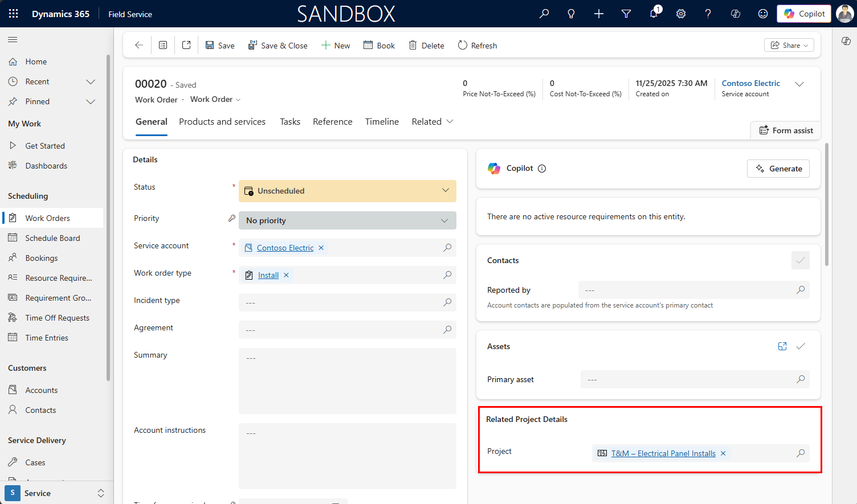Open T&M – Electrical Panel Installs link

663,453
